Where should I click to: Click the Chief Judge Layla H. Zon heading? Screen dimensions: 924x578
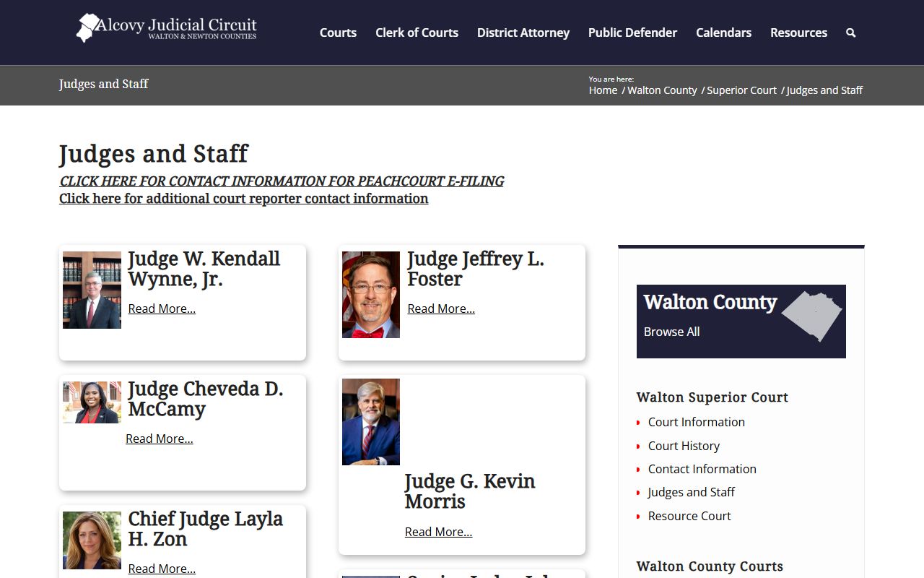point(206,529)
